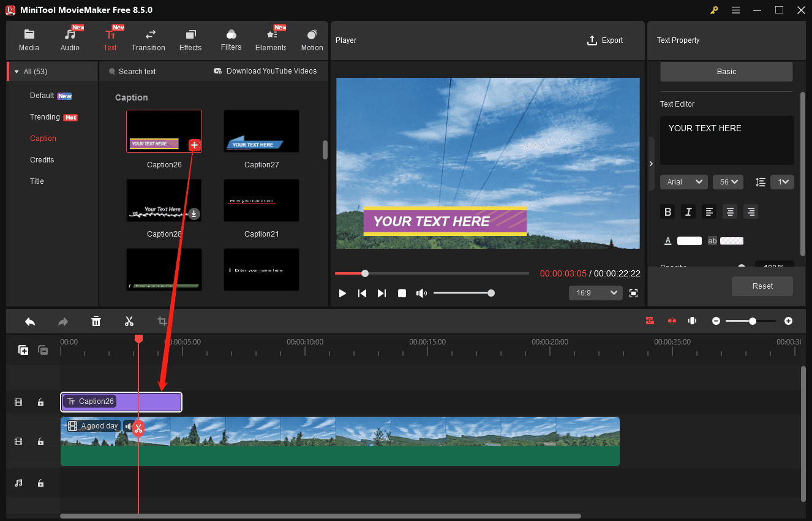
Task: Click the Elements icon
Action: (x=270, y=40)
